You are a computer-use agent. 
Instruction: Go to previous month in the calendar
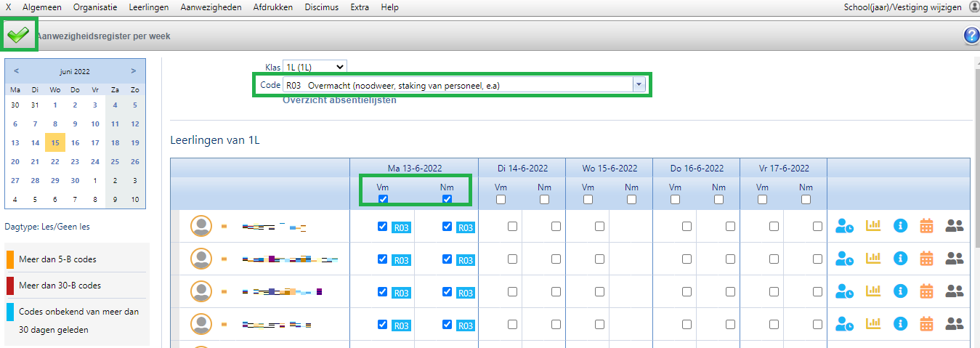point(17,71)
